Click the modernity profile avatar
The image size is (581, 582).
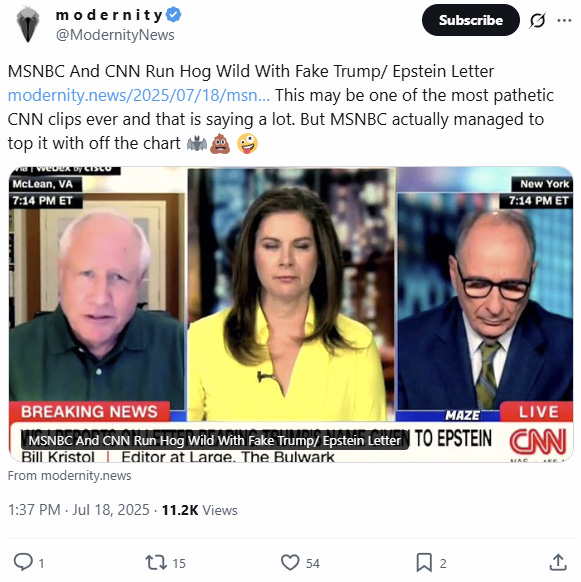[28, 25]
